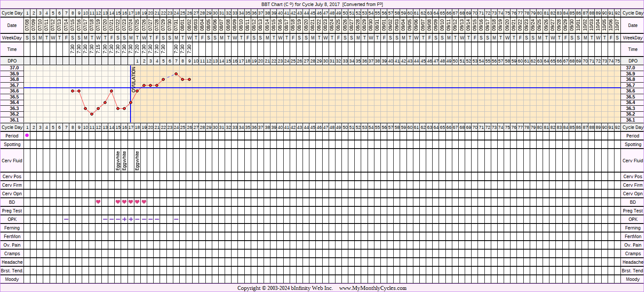The height and width of the screenshot is (292, 644).
Task: Click the pink period dot on cycle day 1
Action: (27, 136)
